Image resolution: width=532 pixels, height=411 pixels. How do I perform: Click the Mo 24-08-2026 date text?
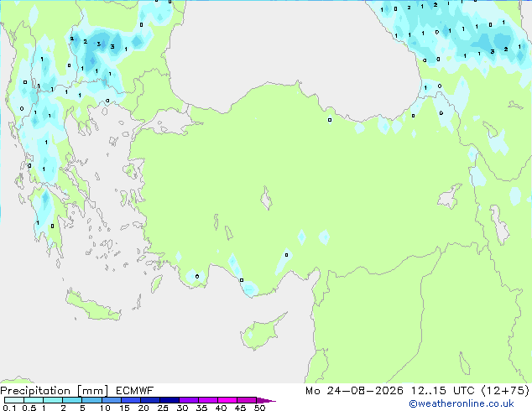point(354,391)
